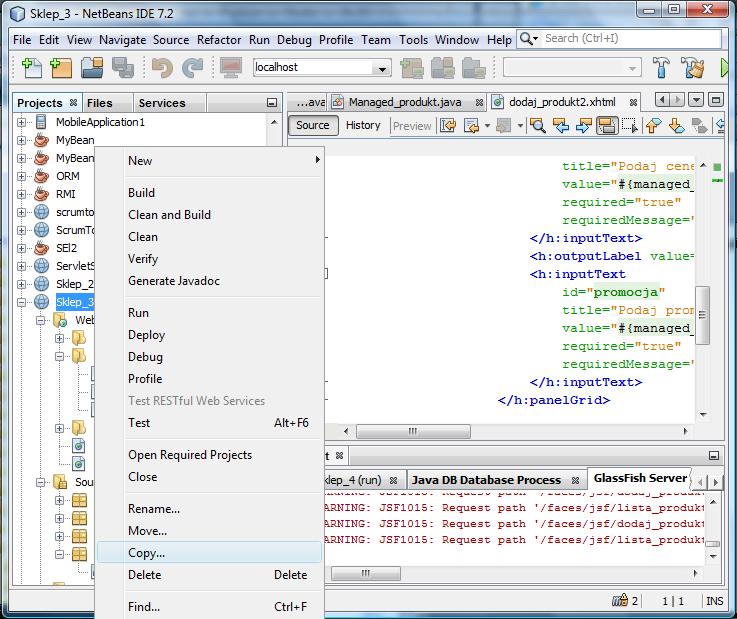
Task: Click the Back navigation icon with dropdown
Action: click(471, 125)
